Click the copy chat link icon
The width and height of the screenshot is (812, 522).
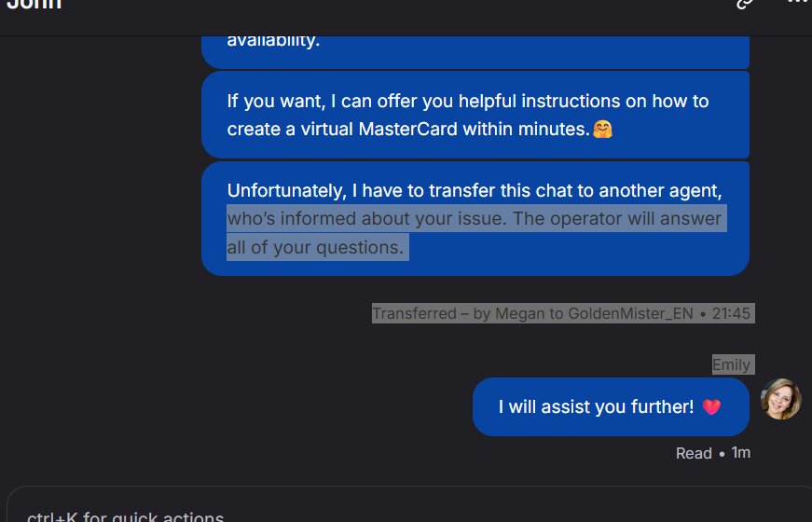click(x=745, y=4)
